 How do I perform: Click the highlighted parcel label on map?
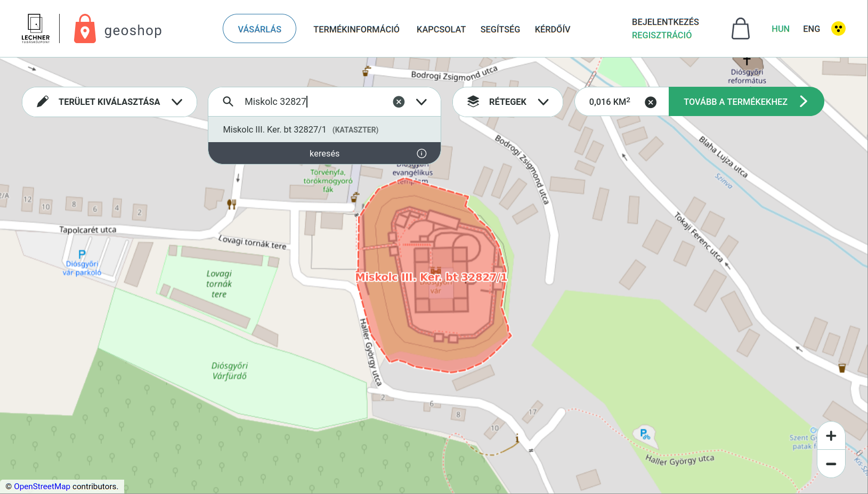pyautogui.click(x=431, y=277)
